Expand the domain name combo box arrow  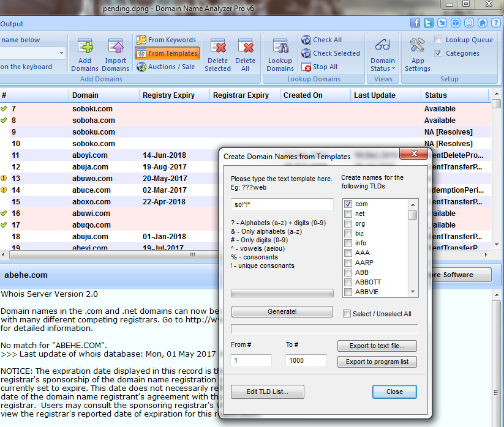61,53
